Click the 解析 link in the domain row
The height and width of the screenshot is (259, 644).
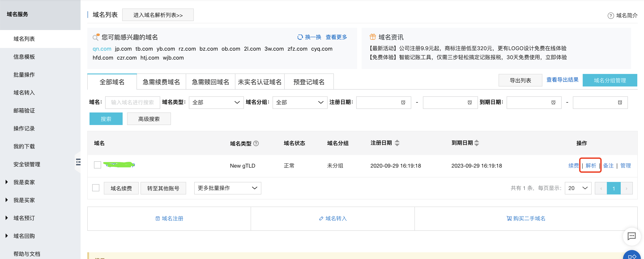pos(591,166)
